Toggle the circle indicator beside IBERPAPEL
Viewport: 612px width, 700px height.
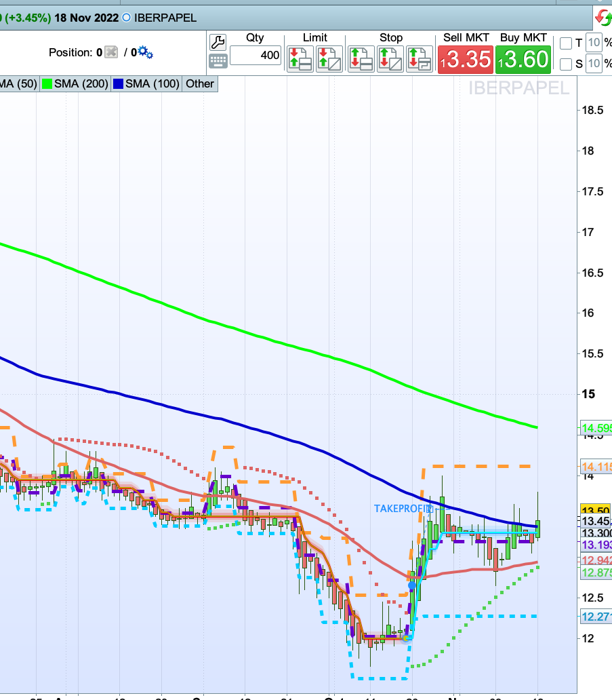click(127, 18)
